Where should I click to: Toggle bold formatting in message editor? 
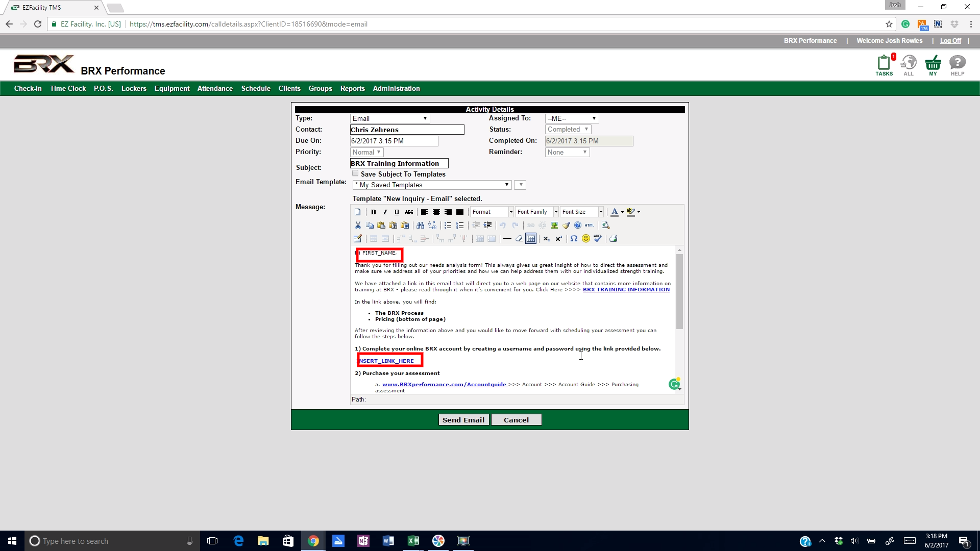(x=373, y=212)
